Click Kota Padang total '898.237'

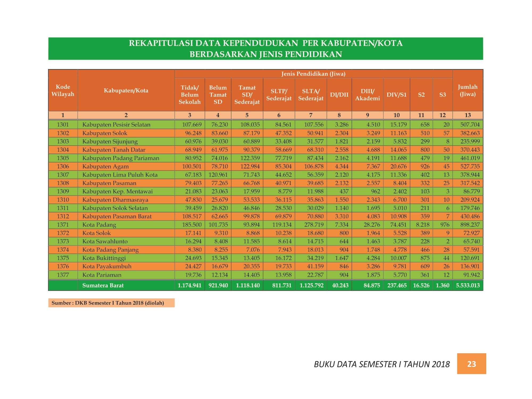[470, 225]
